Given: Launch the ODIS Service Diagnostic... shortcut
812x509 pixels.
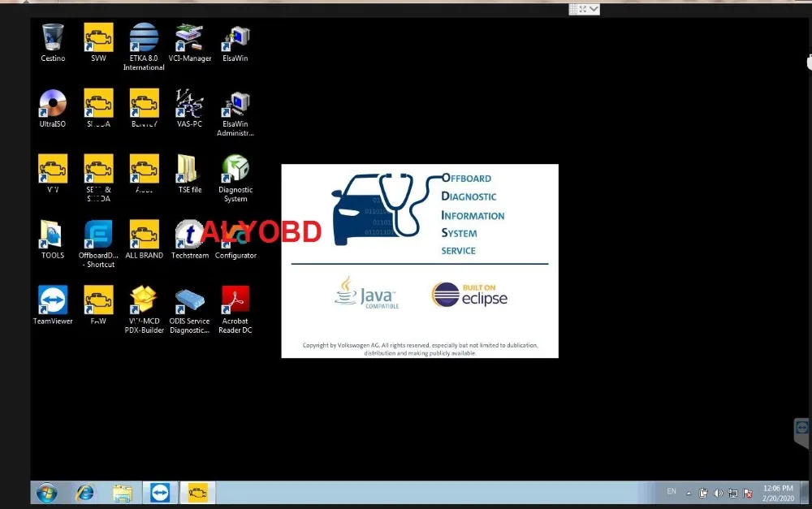Looking at the screenshot, I should [189, 309].
